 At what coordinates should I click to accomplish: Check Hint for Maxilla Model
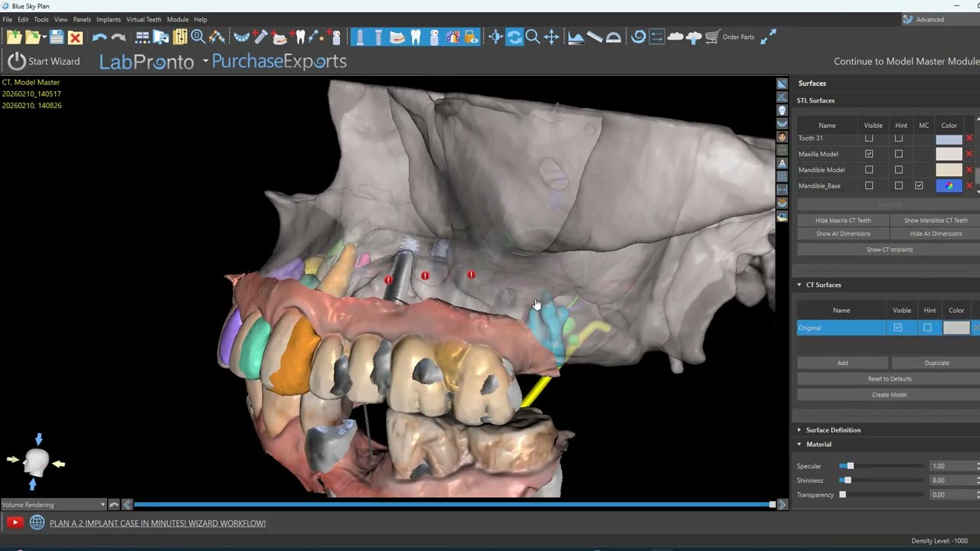pyautogui.click(x=898, y=154)
